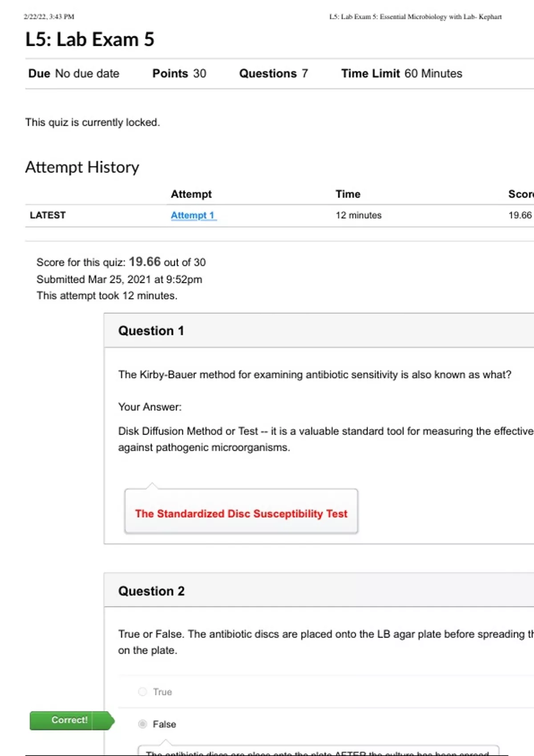The width and height of the screenshot is (534, 756).
Task: Select the False radio button
Action: point(142,724)
